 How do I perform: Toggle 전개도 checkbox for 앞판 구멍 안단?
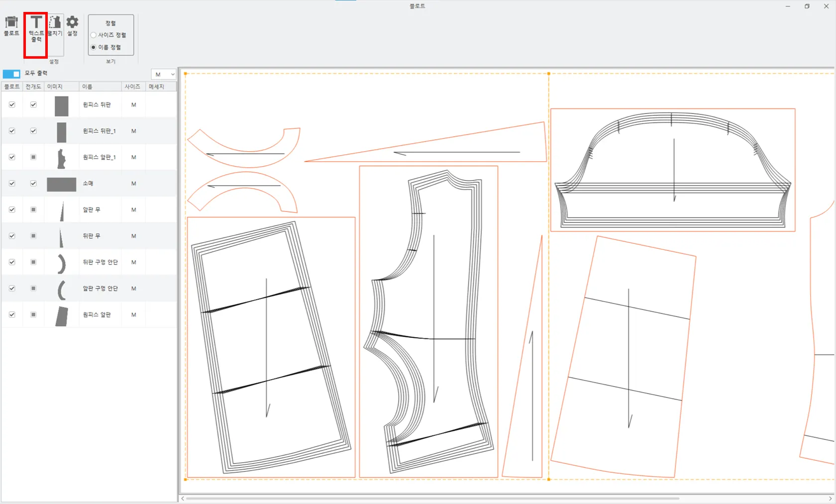click(x=33, y=289)
